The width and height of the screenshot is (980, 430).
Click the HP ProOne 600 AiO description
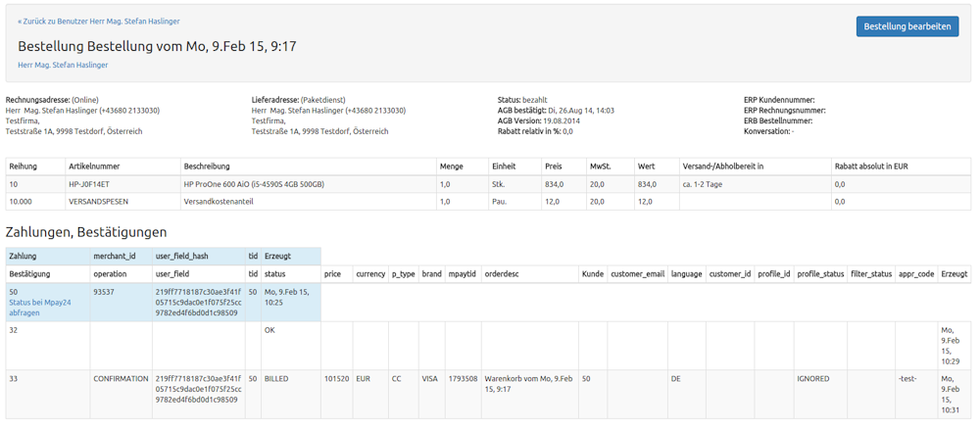coord(254,184)
